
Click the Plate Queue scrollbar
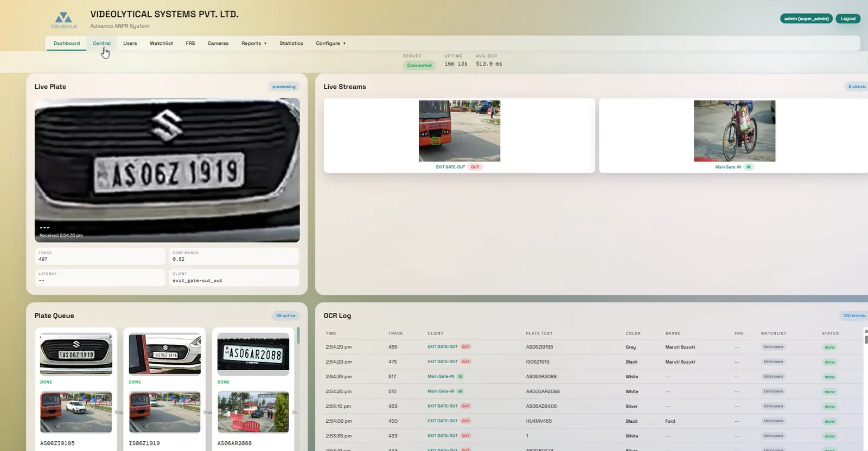point(298,336)
